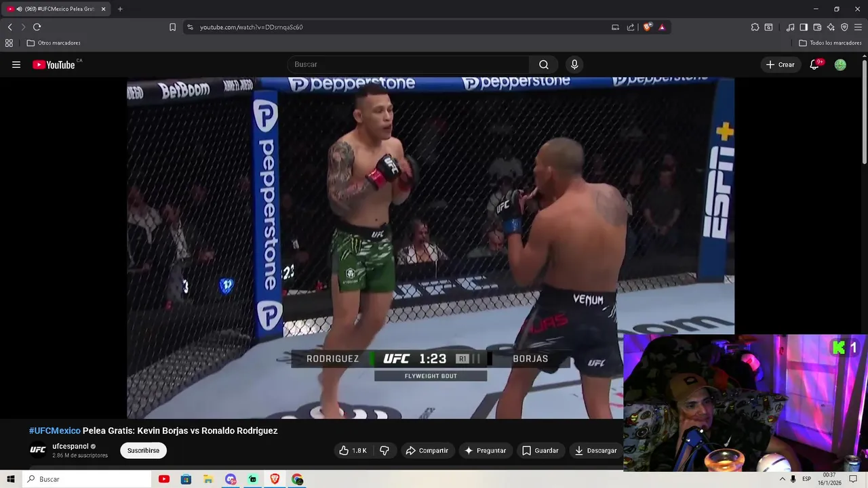Change ESP keyboard language

pos(807,479)
